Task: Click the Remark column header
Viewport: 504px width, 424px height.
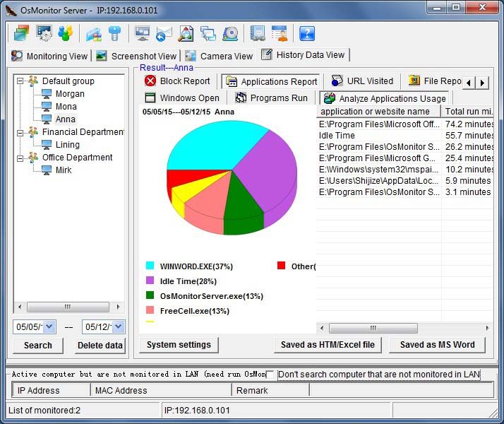Action: [x=270, y=390]
